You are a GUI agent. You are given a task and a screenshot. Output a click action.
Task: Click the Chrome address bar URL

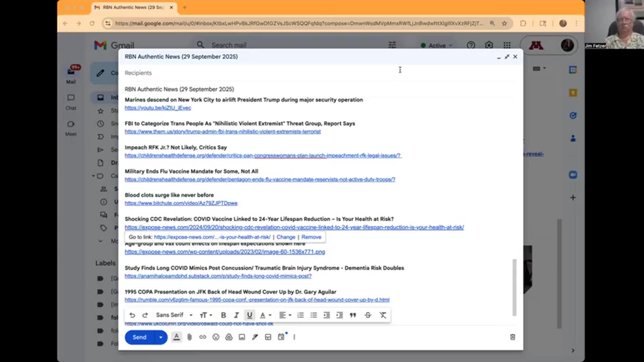coord(299,23)
